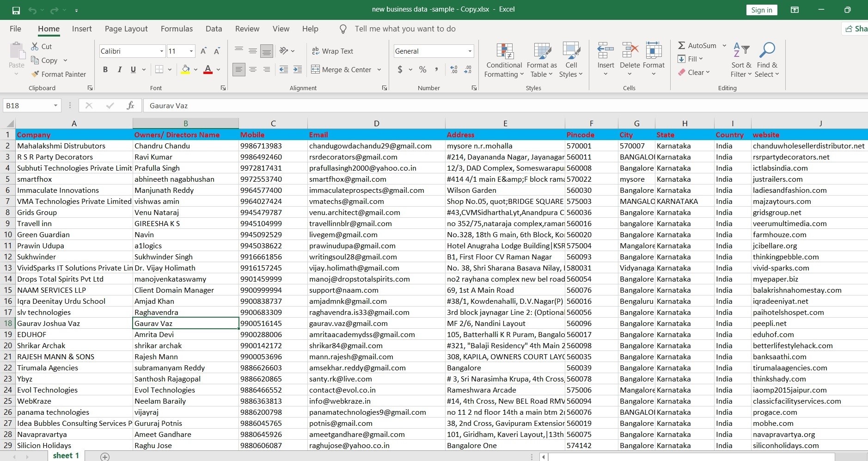The image size is (868, 461).
Task: Click the Format Painter icon
Action: (59, 74)
